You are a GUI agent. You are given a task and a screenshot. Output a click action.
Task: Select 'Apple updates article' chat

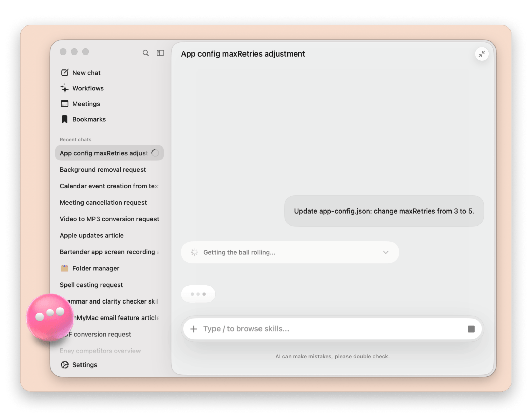pos(109,235)
